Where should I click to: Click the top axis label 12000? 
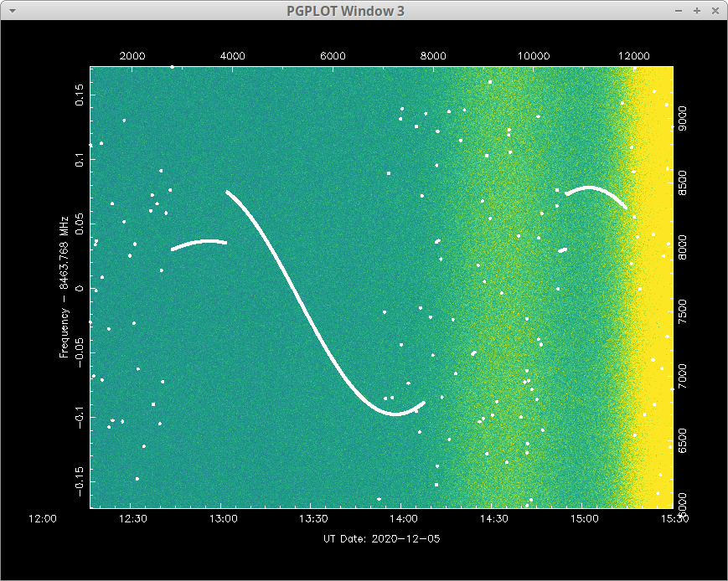click(x=633, y=56)
